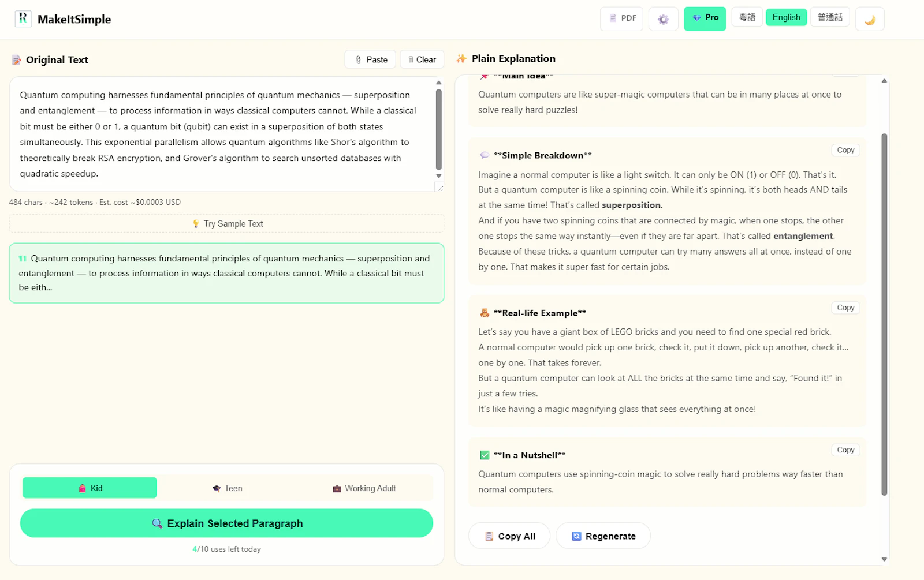Click the bold word entanglement in explanation
Image resolution: width=924 pixels, height=580 pixels.
(803, 236)
